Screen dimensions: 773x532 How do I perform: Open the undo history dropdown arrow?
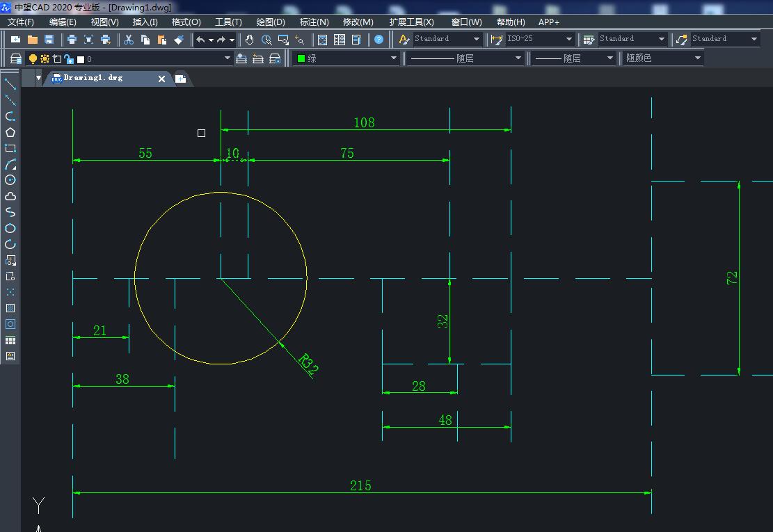click(211, 40)
